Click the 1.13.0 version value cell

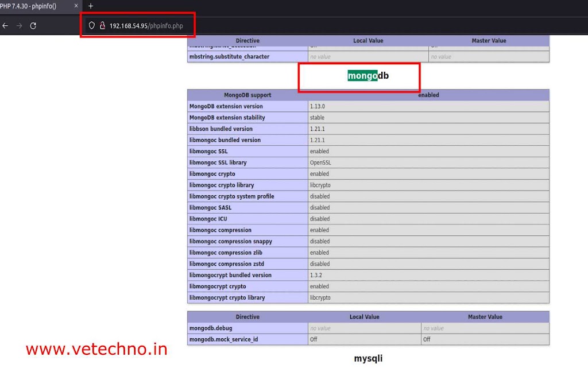(x=318, y=106)
